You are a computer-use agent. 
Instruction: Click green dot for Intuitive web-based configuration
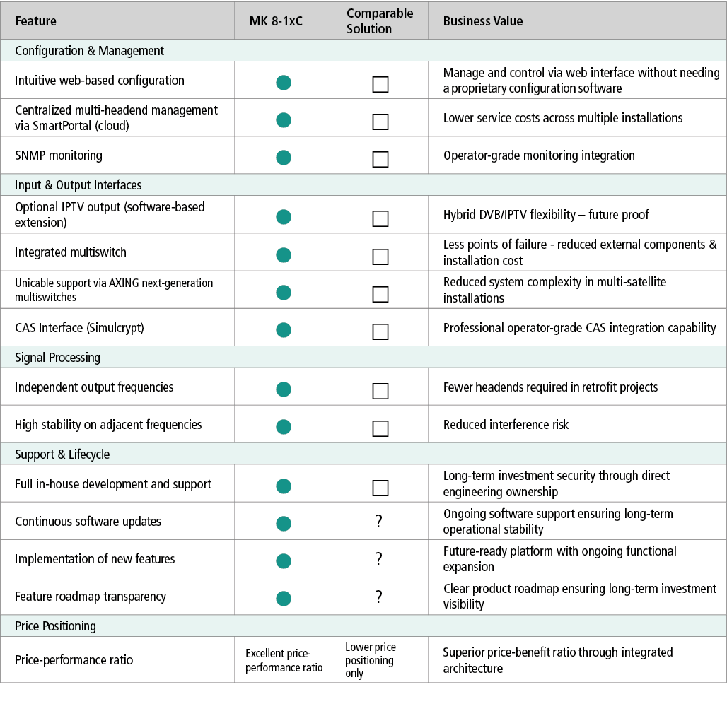(x=284, y=83)
